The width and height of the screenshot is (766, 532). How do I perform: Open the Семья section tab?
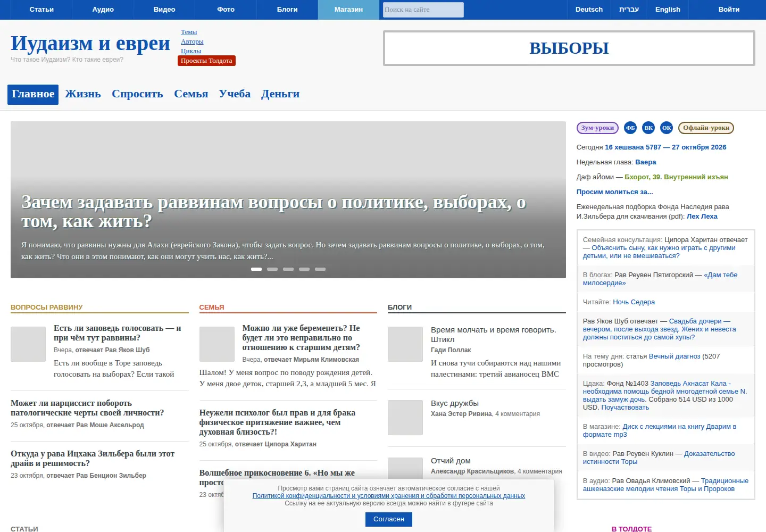point(191,94)
